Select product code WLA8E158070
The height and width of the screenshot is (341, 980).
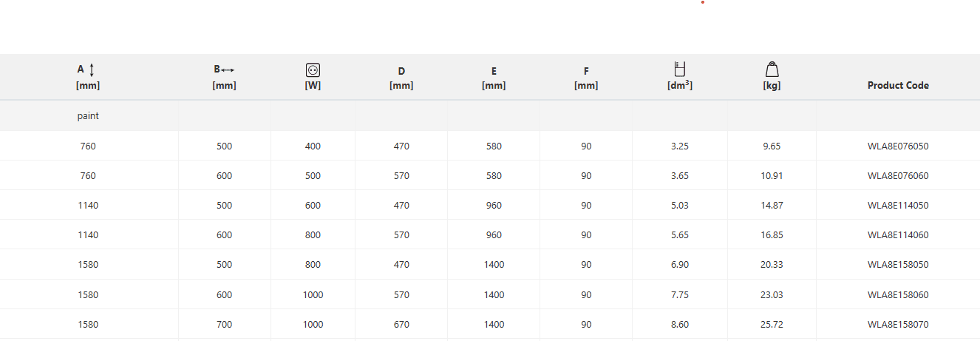pyautogui.click(x=898, y=325)
